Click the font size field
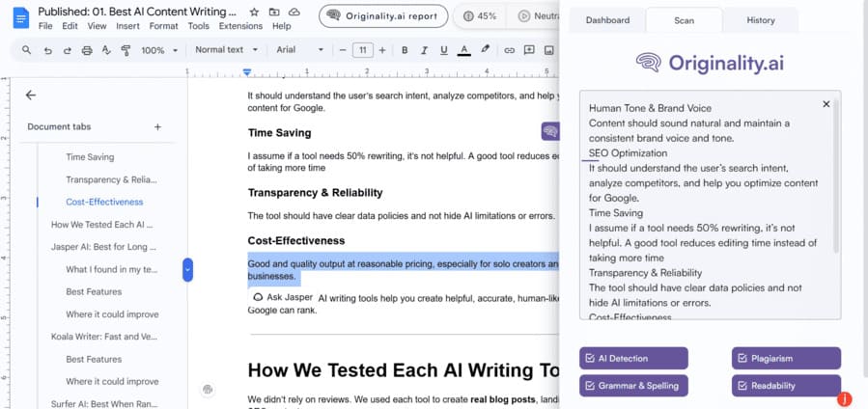 click(363, 50)
